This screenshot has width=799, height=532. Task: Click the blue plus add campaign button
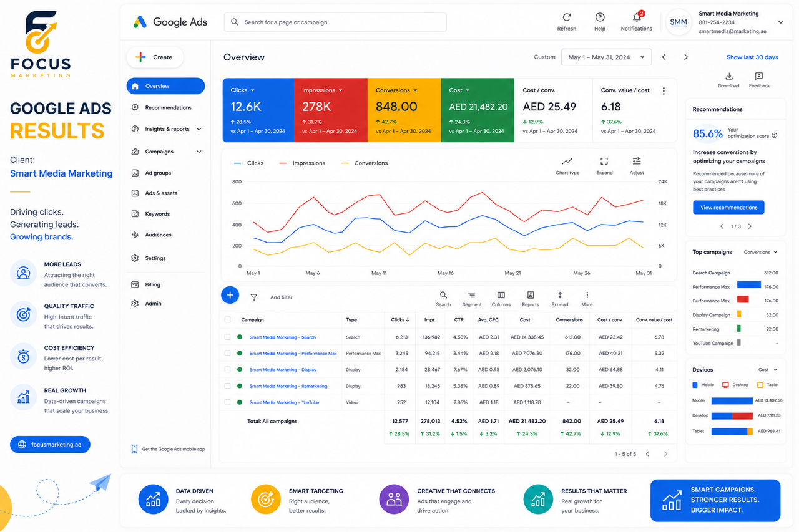[230, 295]
